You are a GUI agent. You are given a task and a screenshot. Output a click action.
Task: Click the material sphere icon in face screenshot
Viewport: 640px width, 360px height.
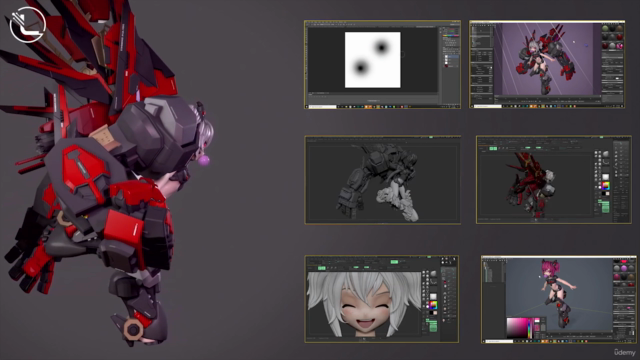pyautogui.click(x=433, y=273)
